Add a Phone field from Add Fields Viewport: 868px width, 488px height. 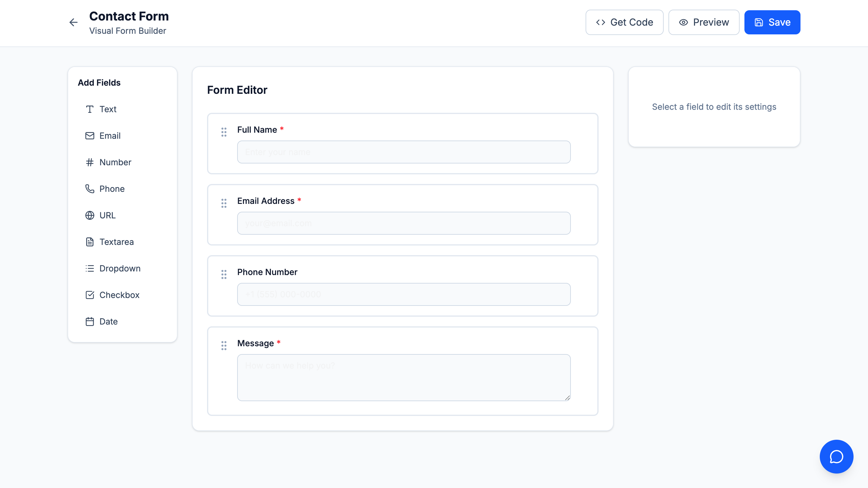click(x=112, y=189)
